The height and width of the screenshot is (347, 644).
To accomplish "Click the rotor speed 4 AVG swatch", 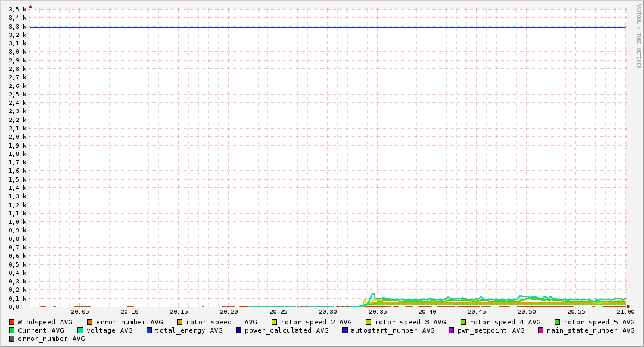I will tap(463, 322).
